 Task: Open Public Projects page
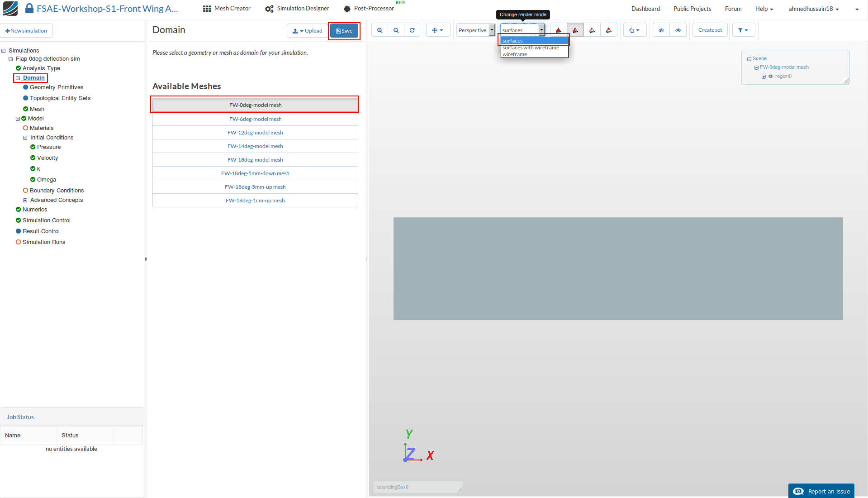(692, 9)
